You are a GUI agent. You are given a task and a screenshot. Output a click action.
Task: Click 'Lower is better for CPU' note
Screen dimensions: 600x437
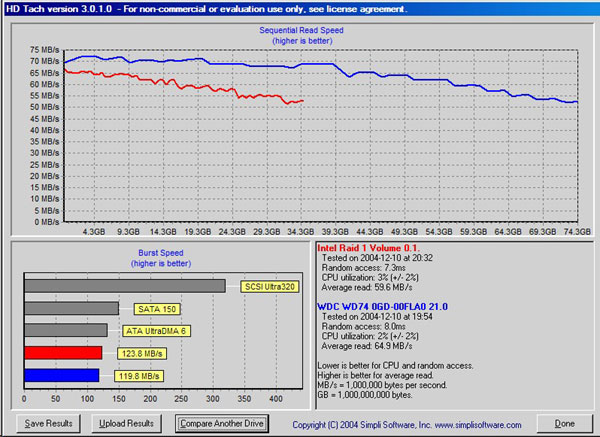click(x=395, y=365)
